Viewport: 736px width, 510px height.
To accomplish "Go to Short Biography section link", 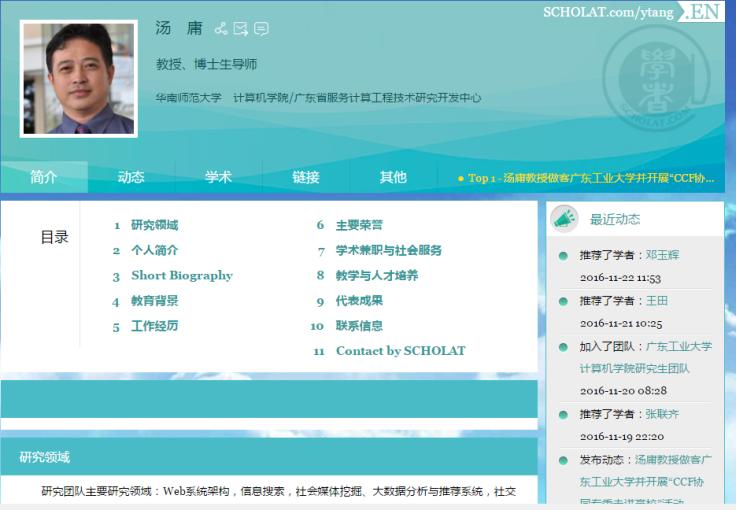I will coord(181,275).
